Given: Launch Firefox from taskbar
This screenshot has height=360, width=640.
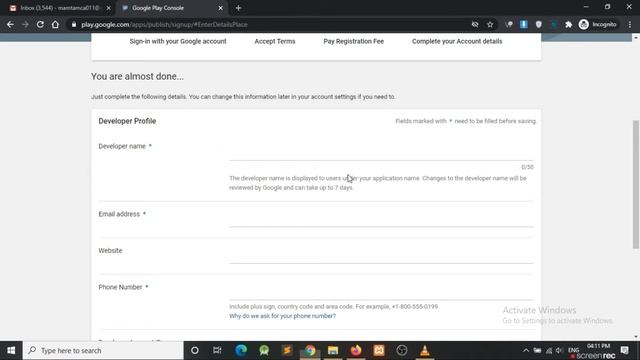Looking at the screenshot, I should coord(356,350).
